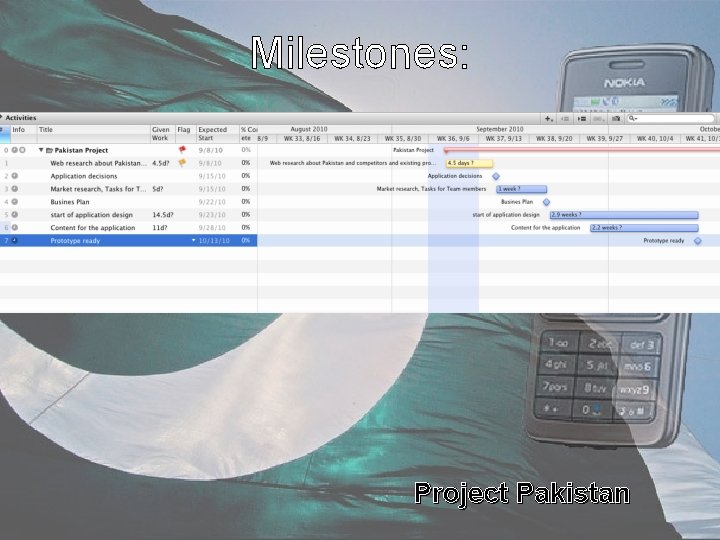Collapse the Pakistan Project group triangle
This screenshot has height=540, width=720.
point(41,150)
